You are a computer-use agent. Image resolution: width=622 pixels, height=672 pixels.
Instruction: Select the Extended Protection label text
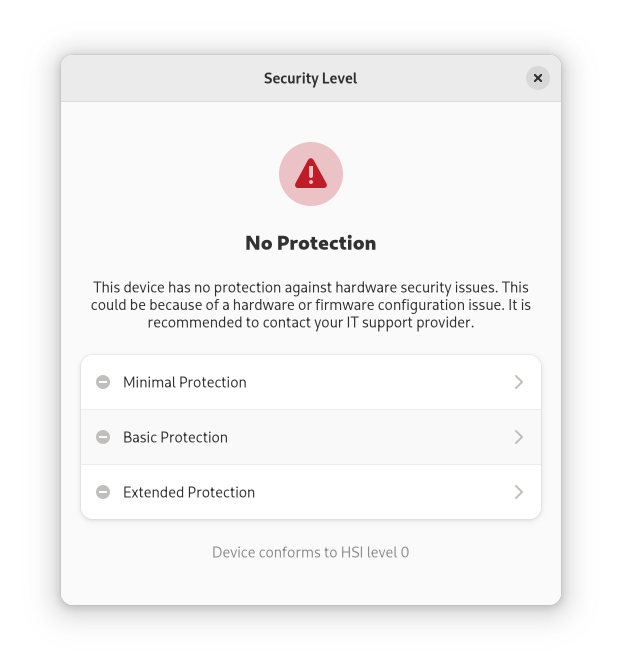coord(189,492)
